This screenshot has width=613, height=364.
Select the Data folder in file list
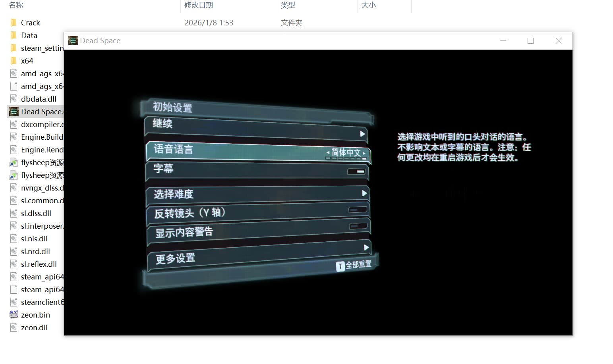coord(29,35)
